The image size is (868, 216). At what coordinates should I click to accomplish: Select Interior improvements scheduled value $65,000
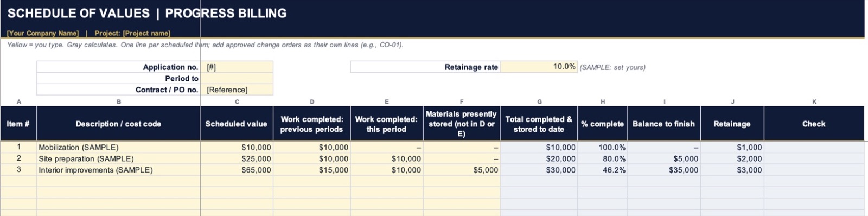(x=237, y=170)
